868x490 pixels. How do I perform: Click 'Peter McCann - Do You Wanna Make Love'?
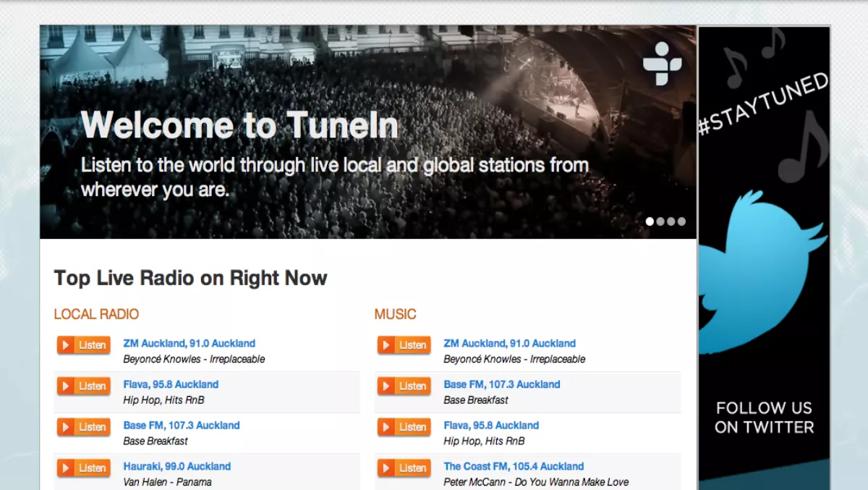click(x=536, y=482)
